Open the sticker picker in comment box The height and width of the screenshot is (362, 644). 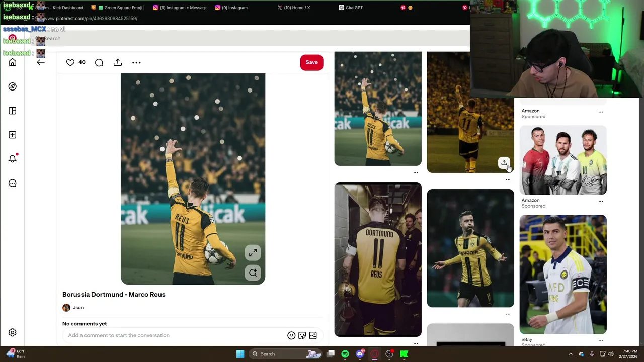tap(302, 335)
